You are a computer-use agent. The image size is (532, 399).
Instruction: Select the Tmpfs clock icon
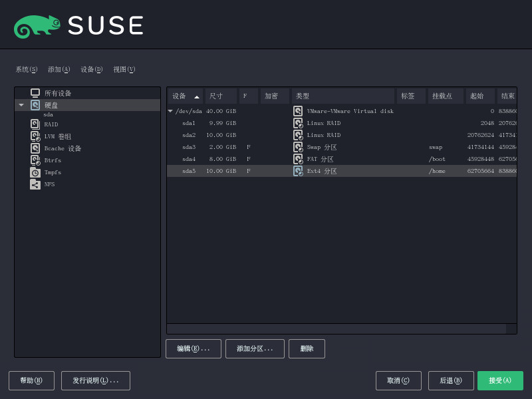[x=35, y=172]
